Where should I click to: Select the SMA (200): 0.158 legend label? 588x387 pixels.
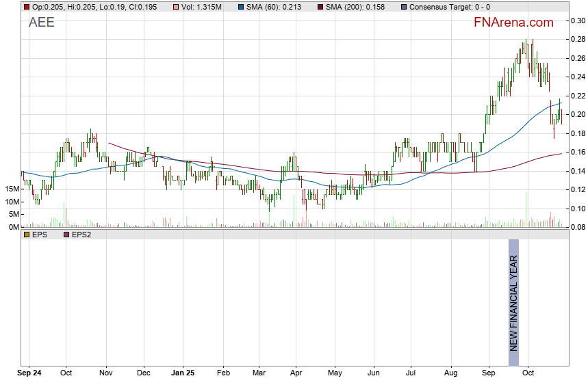coord(361,6)
